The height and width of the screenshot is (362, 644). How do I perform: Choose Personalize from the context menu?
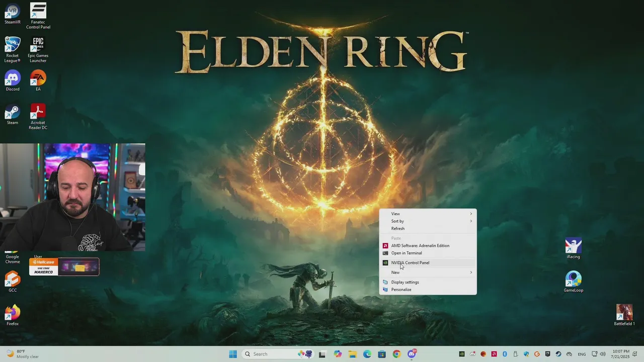[x=428, y=290]
